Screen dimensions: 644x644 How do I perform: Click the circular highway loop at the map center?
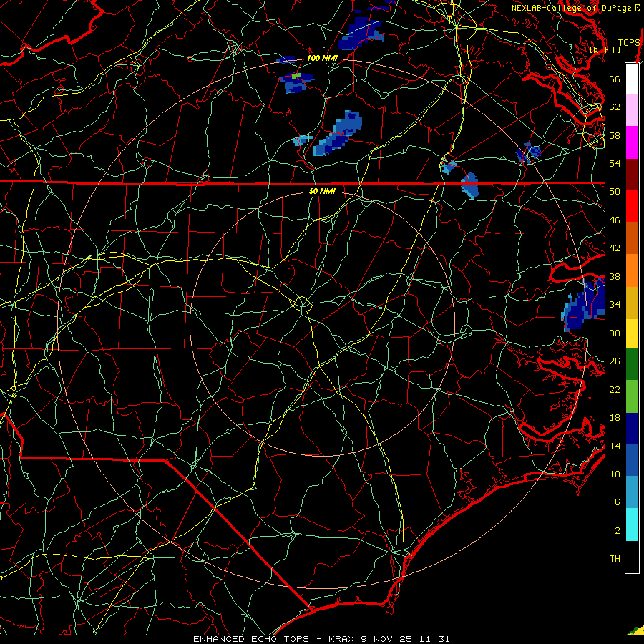[x=302, y=304]
